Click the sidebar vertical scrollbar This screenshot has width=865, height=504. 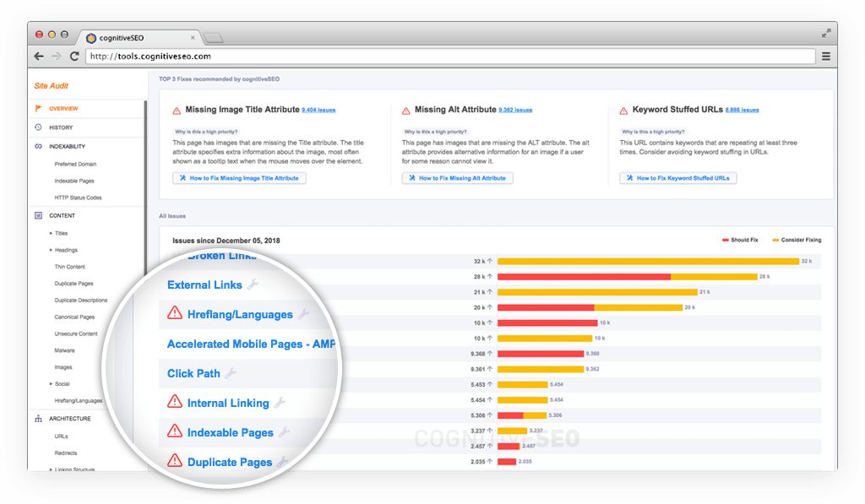tap(145, 187)
